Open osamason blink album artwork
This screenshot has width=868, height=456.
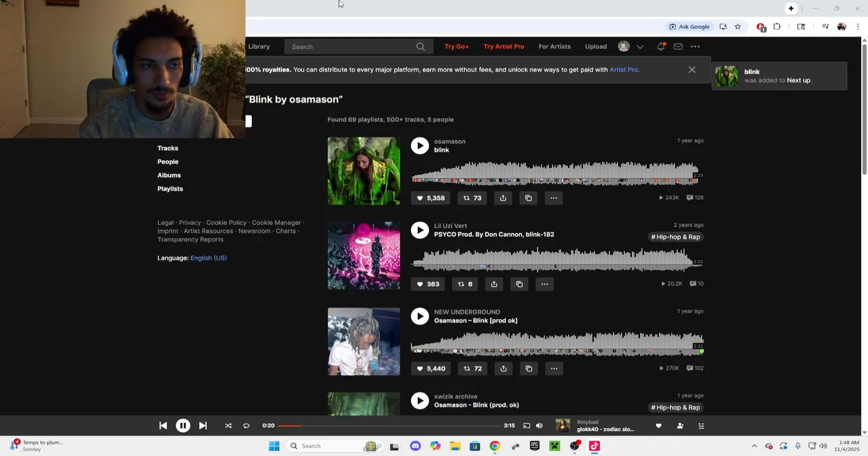[x=364, y=171]
